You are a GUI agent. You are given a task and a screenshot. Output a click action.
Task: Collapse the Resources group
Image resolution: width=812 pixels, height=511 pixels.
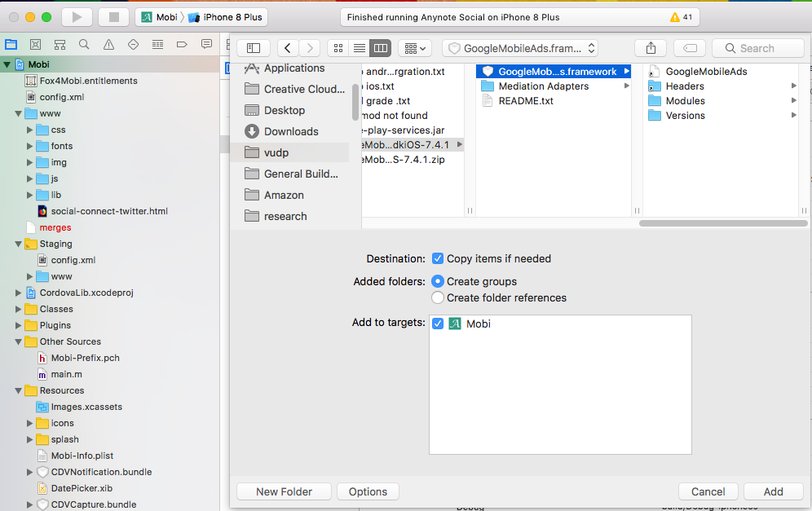(x=19, y=390)
